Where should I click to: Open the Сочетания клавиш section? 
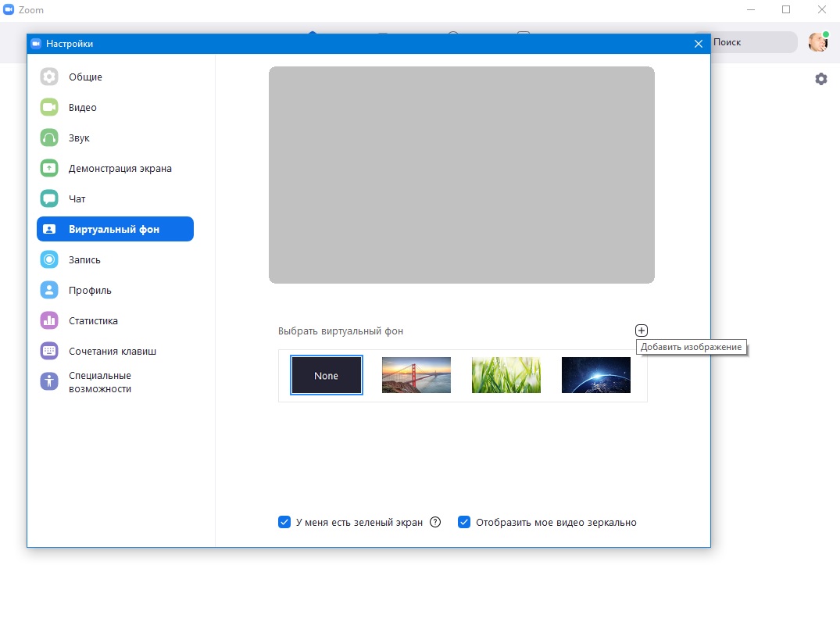coord(112,351)
